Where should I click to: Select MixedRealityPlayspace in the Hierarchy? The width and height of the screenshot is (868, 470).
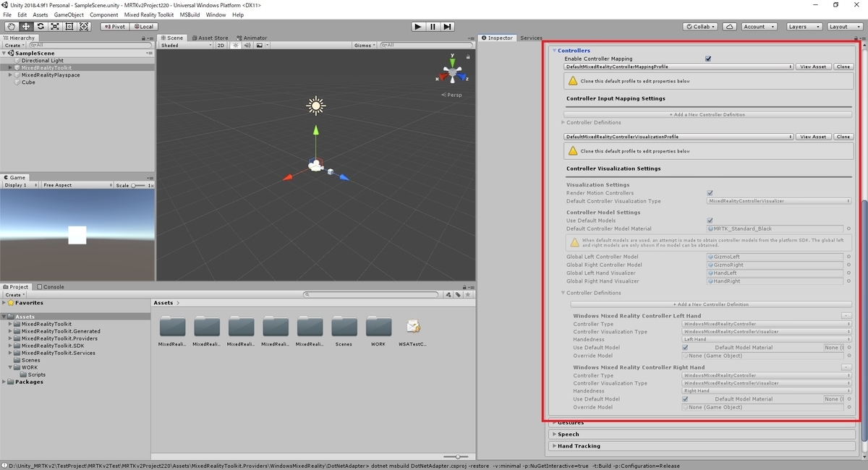[51, 75]
